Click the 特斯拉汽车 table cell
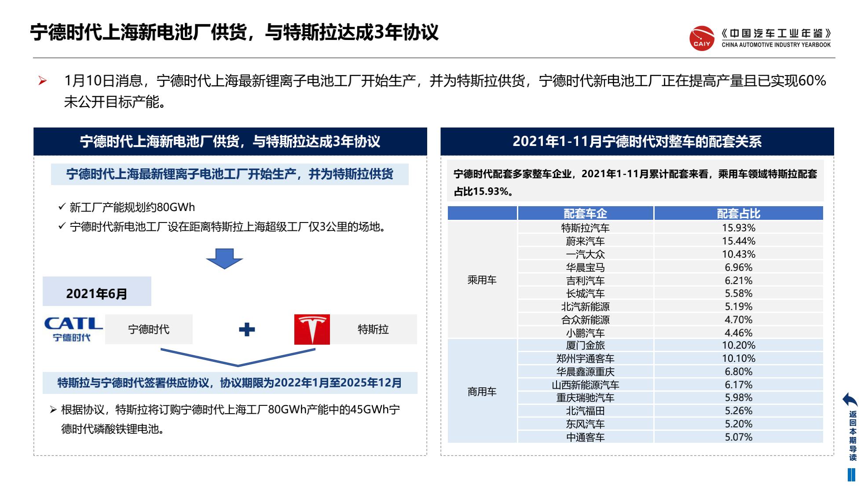The width and height of the screenshot is (868, 488). (586, 228)
